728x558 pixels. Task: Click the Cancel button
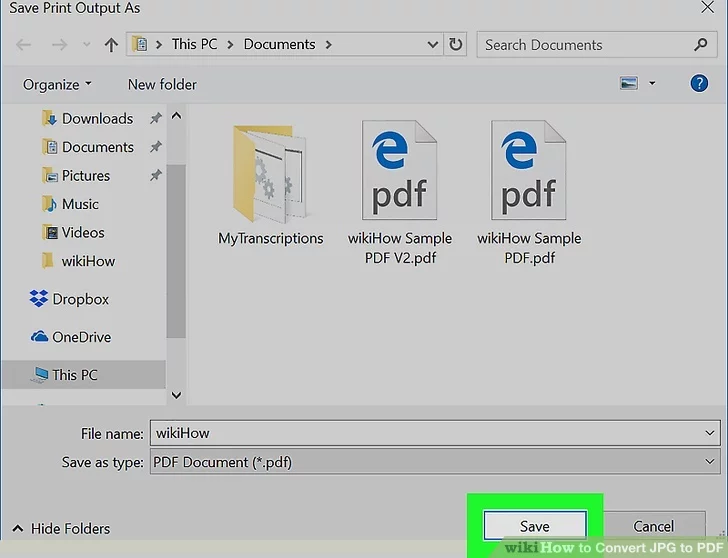click(x=653, y=526)
